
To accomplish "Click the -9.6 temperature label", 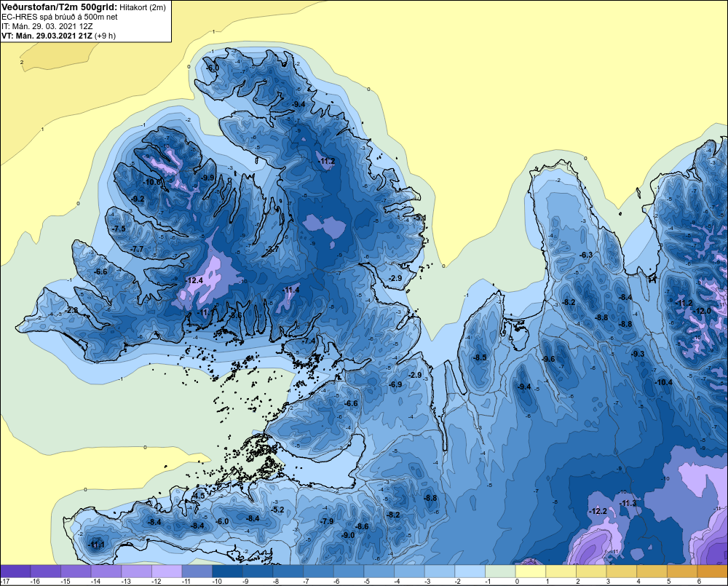I will [x=548, y=359].
